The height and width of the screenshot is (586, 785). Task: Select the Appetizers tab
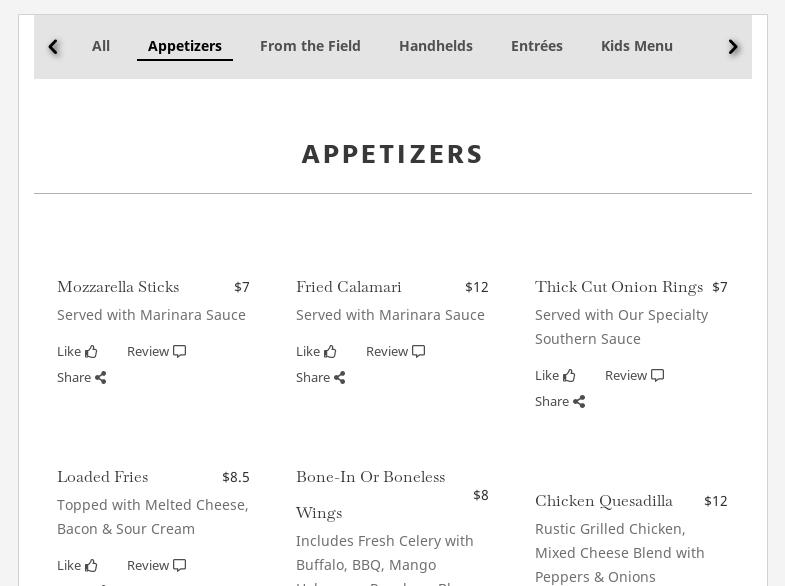click(x=185, y=46)
